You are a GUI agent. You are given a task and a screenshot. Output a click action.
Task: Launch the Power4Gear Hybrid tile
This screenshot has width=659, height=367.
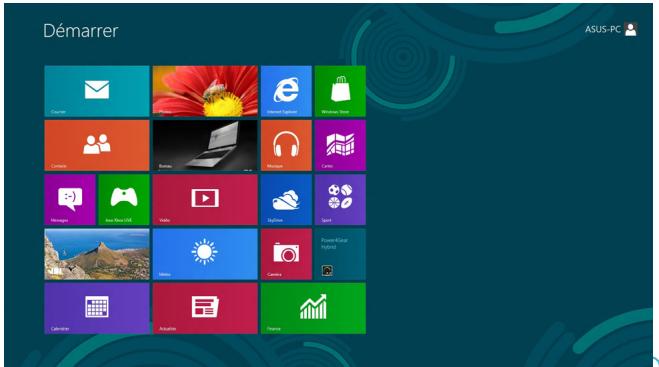click(x=340, y=254)
